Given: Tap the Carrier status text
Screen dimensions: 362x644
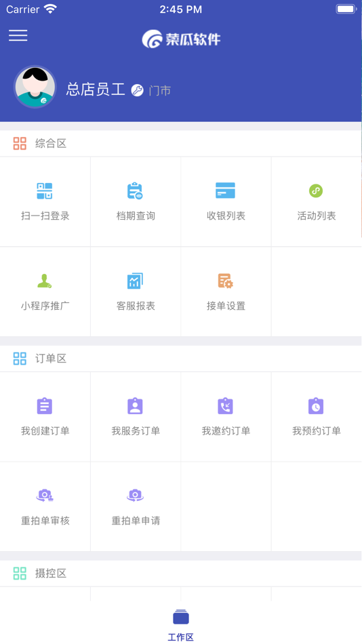Looking at the screenshot, I should 22,9.
